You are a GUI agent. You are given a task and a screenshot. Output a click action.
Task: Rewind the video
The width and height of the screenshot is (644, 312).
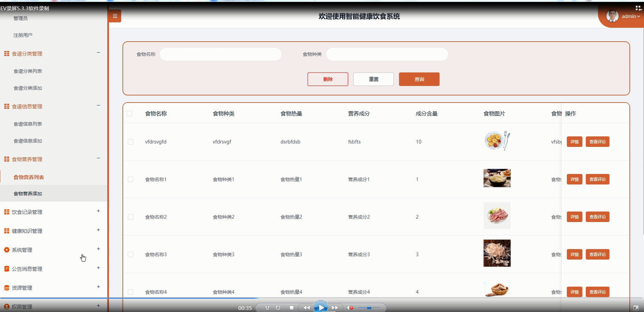pyautogui.click(x=306, y=308)
